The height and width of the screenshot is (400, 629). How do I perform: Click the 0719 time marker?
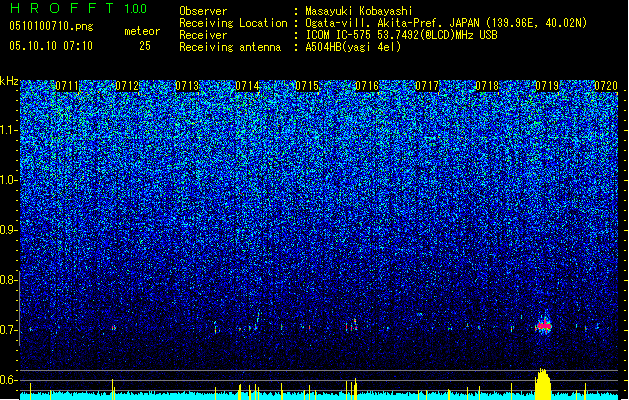click(x=547, y=86)
